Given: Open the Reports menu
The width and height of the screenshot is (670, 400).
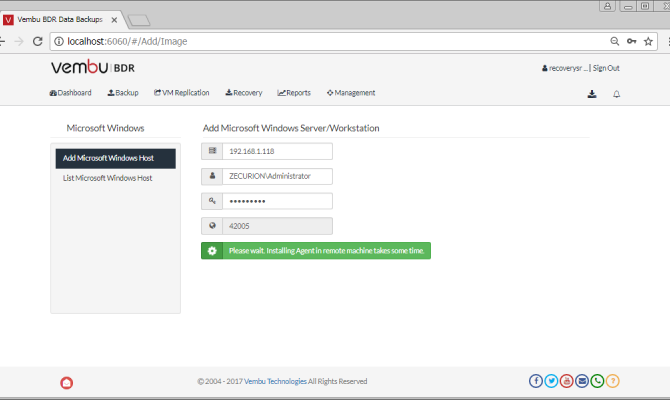Looking at the screenshot, I should pos(294,93).
